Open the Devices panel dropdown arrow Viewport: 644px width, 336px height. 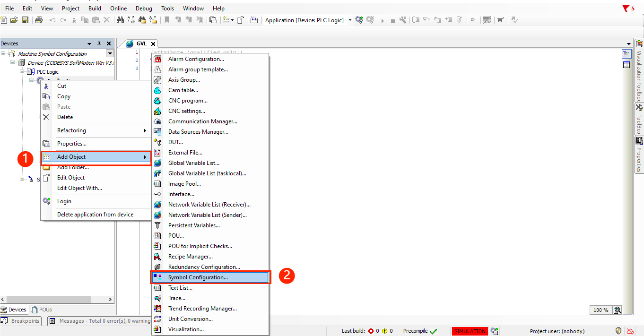pos(90,43)
